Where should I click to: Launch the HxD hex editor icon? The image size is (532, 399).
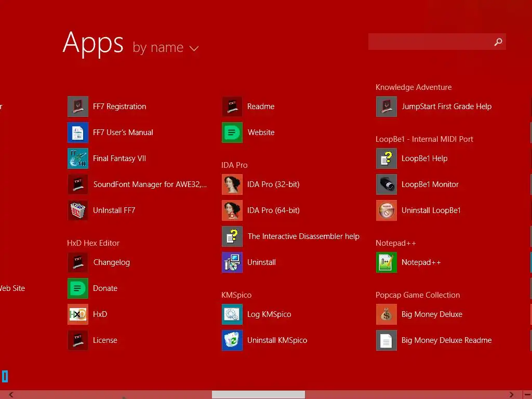78,314
